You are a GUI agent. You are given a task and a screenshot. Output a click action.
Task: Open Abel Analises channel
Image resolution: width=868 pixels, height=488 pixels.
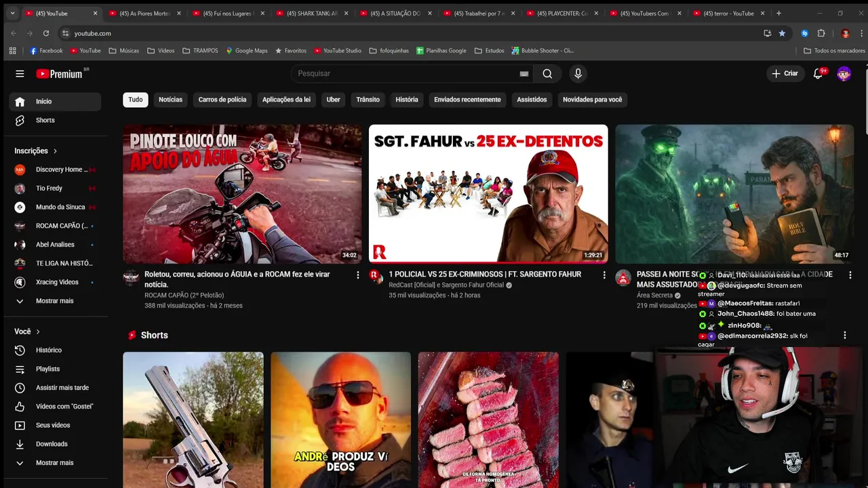[56, 244]
